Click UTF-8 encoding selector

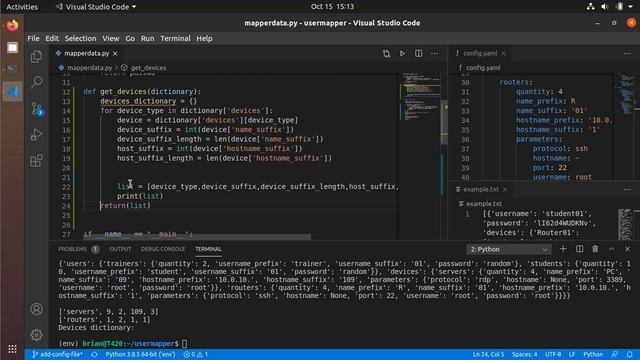pyautogui.click(x=553, y=354)
